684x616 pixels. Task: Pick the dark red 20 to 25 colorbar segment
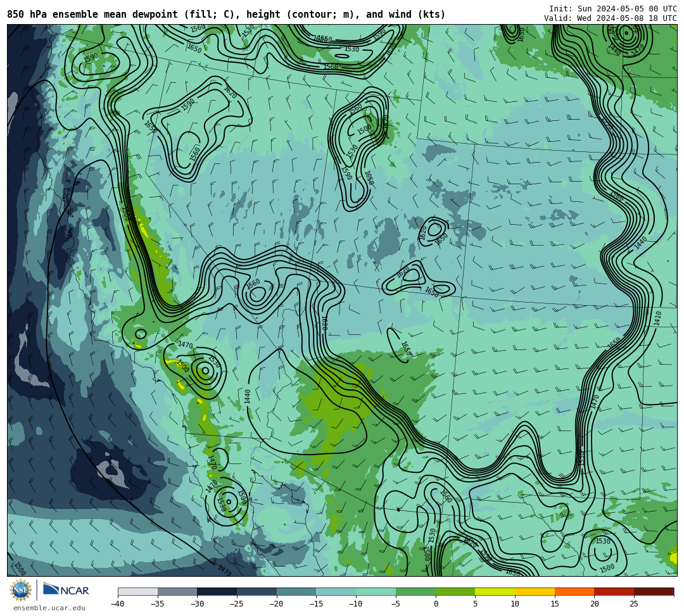coord(614,591)
